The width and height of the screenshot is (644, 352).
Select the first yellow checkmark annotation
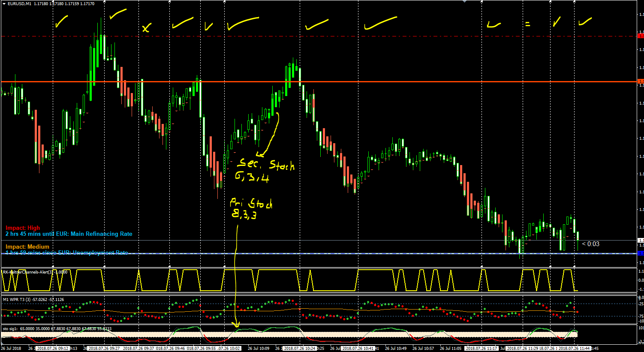[62, 21]
